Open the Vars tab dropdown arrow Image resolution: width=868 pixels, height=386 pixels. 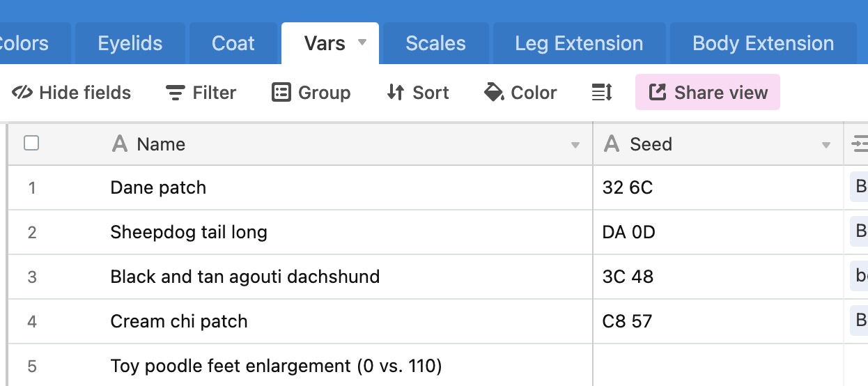click(x=362, y=43)
